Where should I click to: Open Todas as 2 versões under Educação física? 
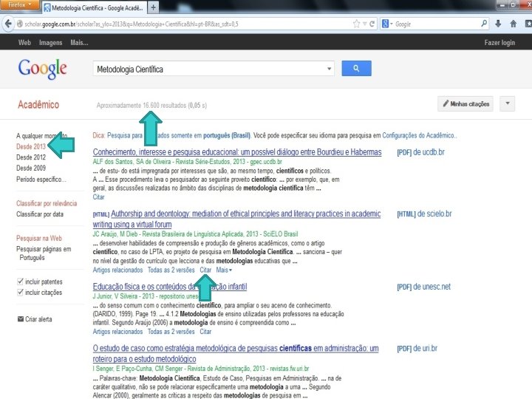[x=171, y=332]
